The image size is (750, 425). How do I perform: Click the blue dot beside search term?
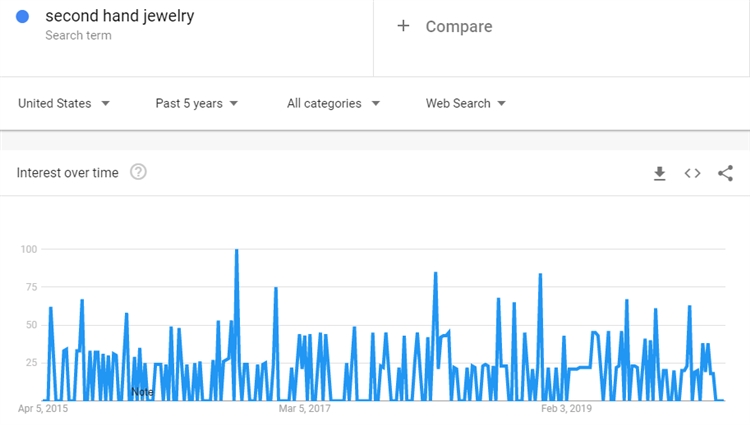(x=23, y=16)
